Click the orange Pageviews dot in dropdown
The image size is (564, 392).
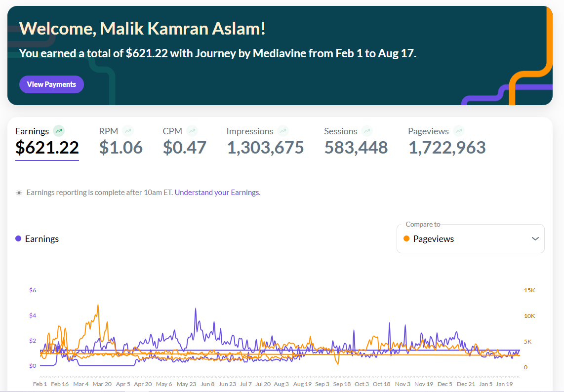click(x=406, y=238)
